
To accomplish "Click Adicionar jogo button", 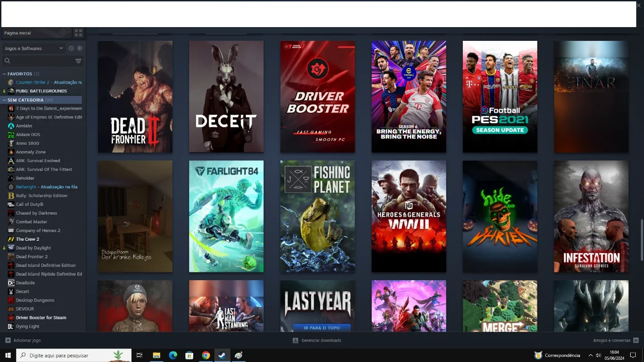I will point(23,340).
